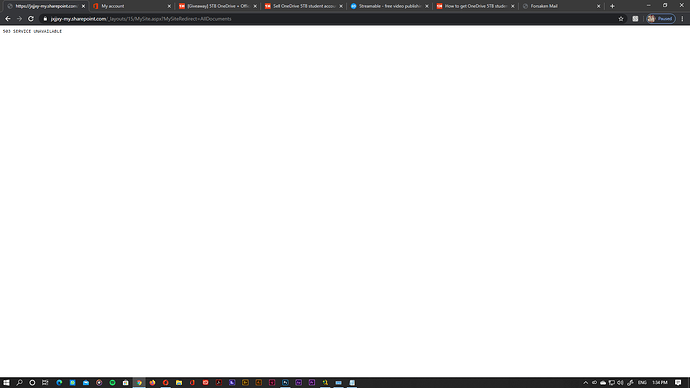This screenshot has height=388, width=690.
Task: Bookmark this page with the star icon
Action: pyautogui.click(x=621, y=19)
